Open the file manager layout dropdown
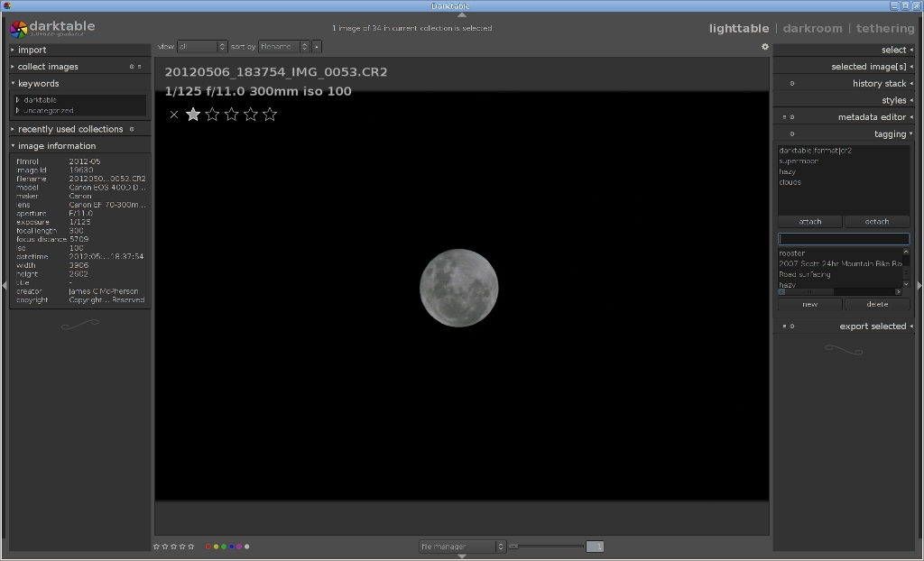Viewport: 924px width, 561px height. pos(463,547)
